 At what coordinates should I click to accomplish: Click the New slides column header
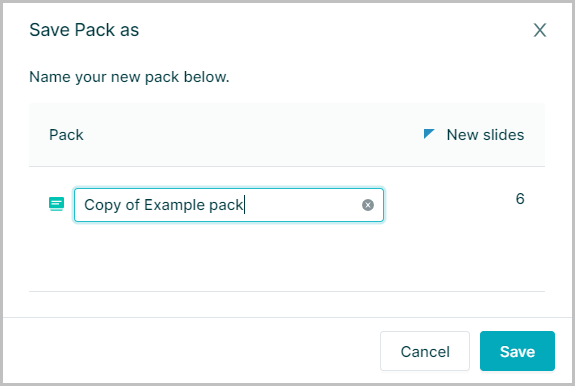click(485, 135)
